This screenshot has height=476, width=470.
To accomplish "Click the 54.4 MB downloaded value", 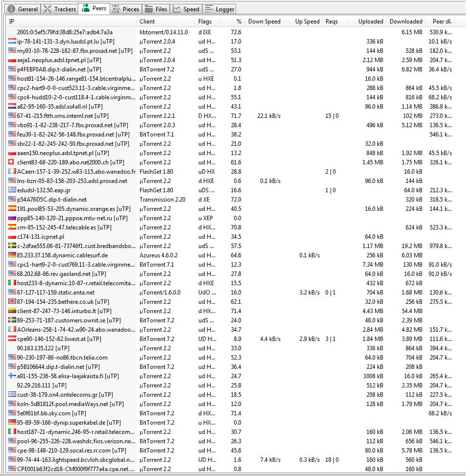I will (x=412, y=311).
